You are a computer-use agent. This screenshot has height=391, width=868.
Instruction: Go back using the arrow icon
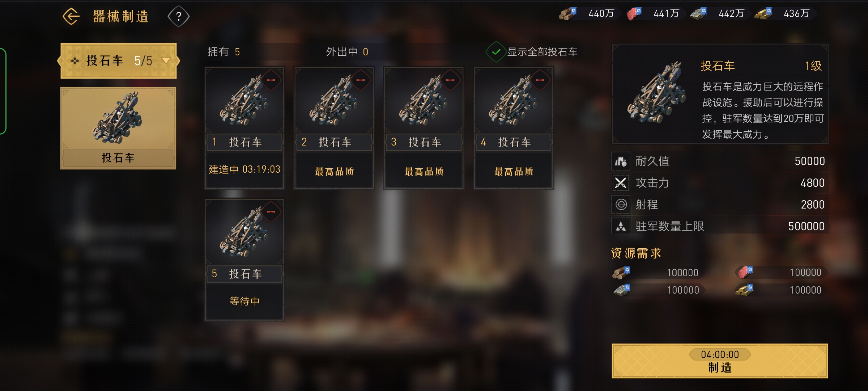point(71,16)
